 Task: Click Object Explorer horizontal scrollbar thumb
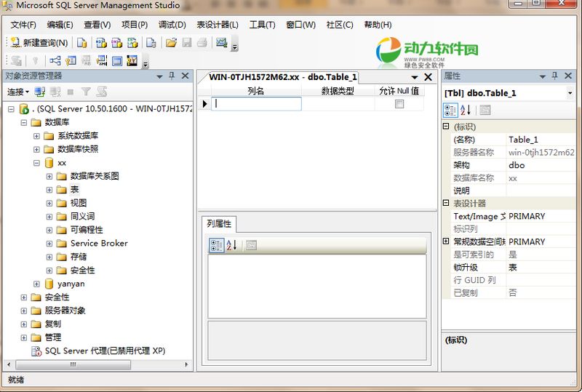point(73,364)
